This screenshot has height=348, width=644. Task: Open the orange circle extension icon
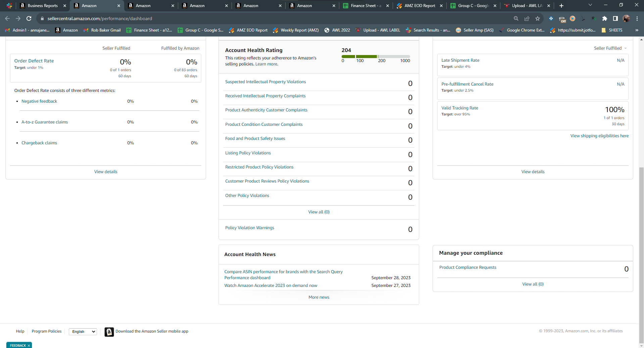(573, 18)
